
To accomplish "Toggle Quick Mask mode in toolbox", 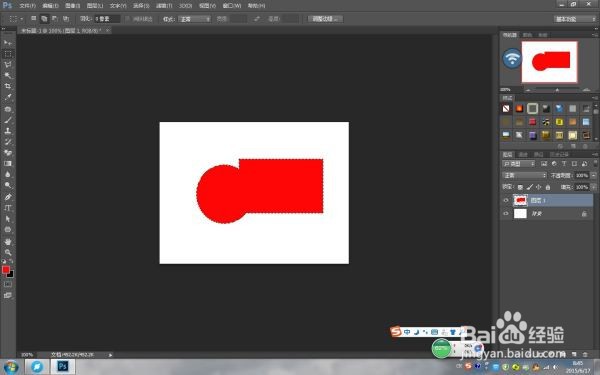I will (8, 284).
